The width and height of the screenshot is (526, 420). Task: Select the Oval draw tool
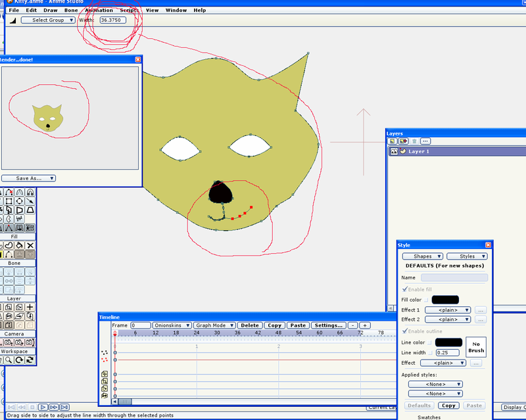tap(20, 201)
